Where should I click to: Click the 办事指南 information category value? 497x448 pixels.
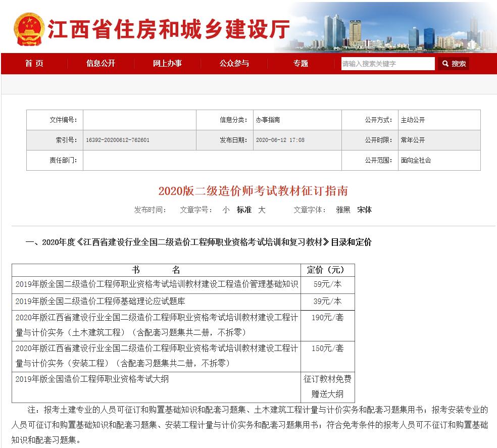point(268,120)
